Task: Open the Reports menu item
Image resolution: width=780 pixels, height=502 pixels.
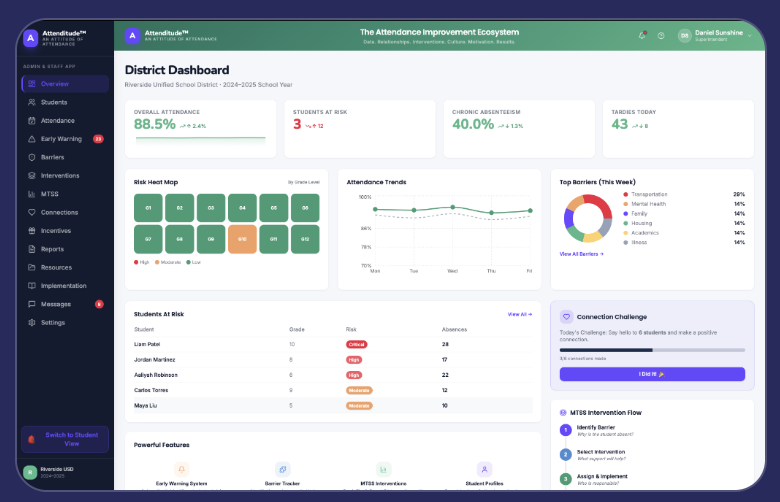Action: point(65,249)
